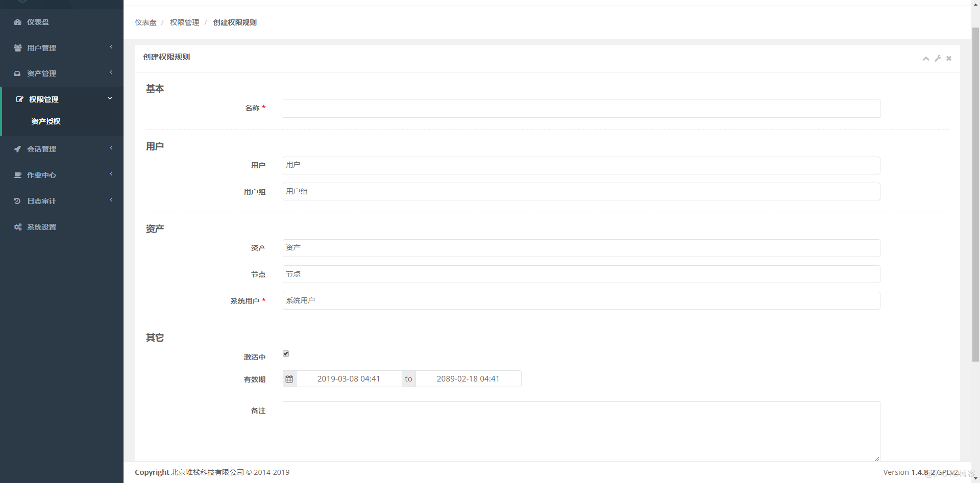
Task: Select 日志审计 sidebar menu item
Action: click(62, 201)
